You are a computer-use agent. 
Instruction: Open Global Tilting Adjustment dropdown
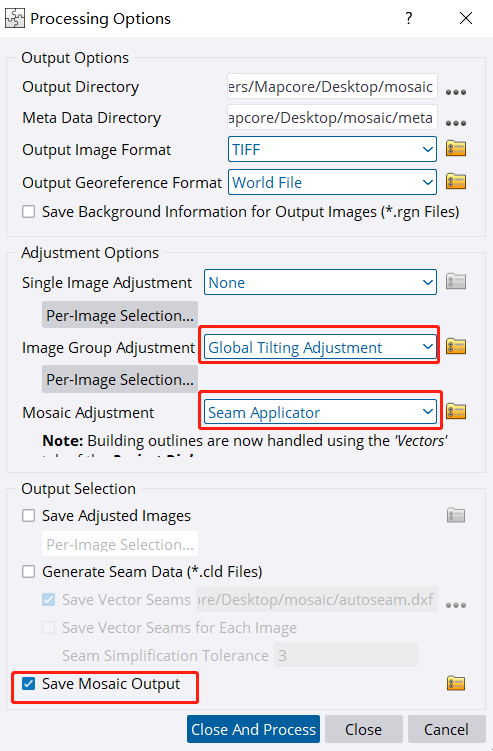tap(320, 347)
